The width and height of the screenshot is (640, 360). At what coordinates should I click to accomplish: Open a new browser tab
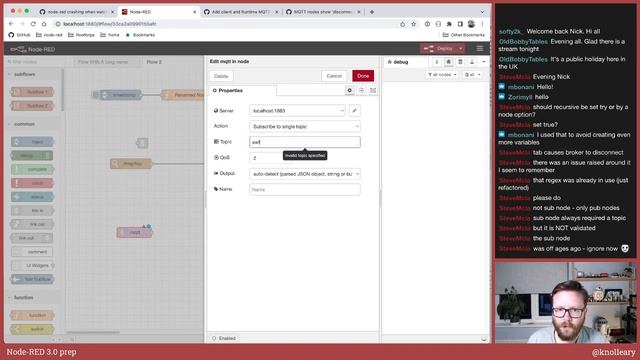[x=371, y=12]
